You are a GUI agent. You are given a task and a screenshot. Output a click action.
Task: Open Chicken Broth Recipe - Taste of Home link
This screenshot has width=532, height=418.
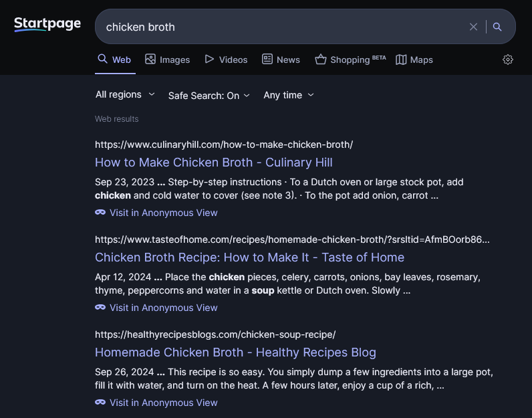tap(250, 257)
